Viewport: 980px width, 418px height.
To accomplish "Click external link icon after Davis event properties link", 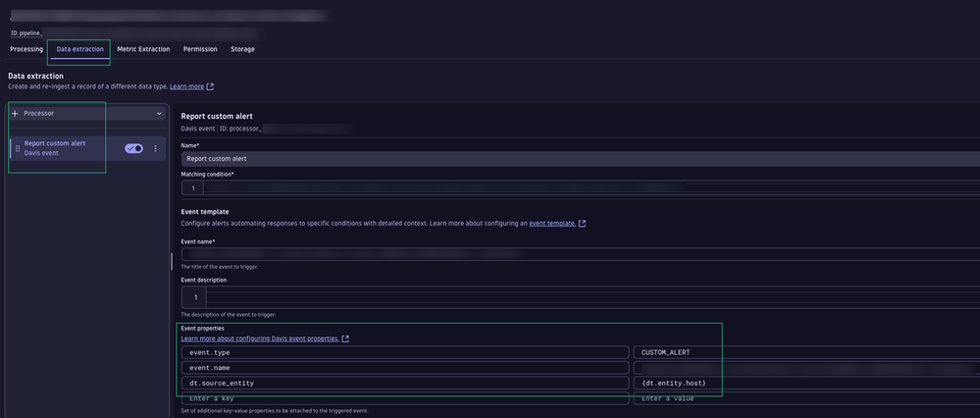I will pyautogui.click(x=345, y=339).
